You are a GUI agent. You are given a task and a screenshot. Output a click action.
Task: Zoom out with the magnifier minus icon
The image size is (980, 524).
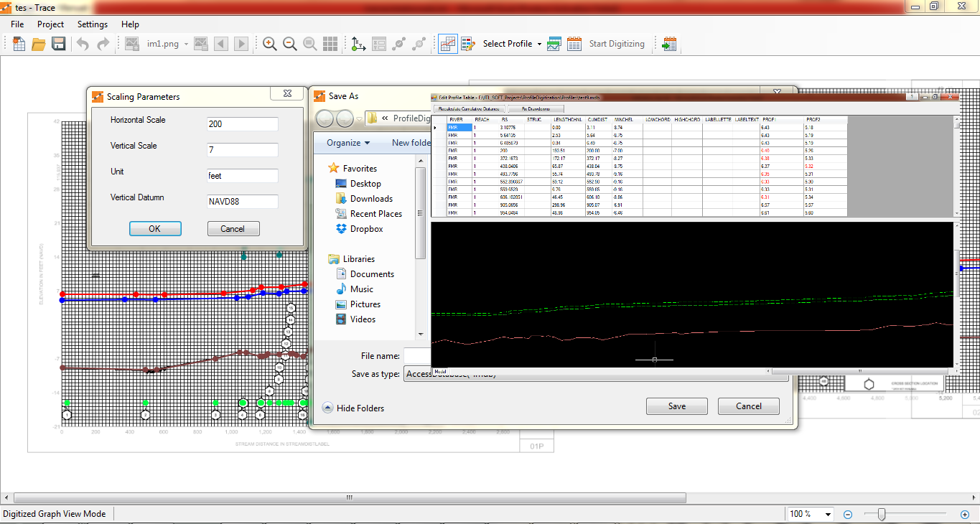pos(290,44)
